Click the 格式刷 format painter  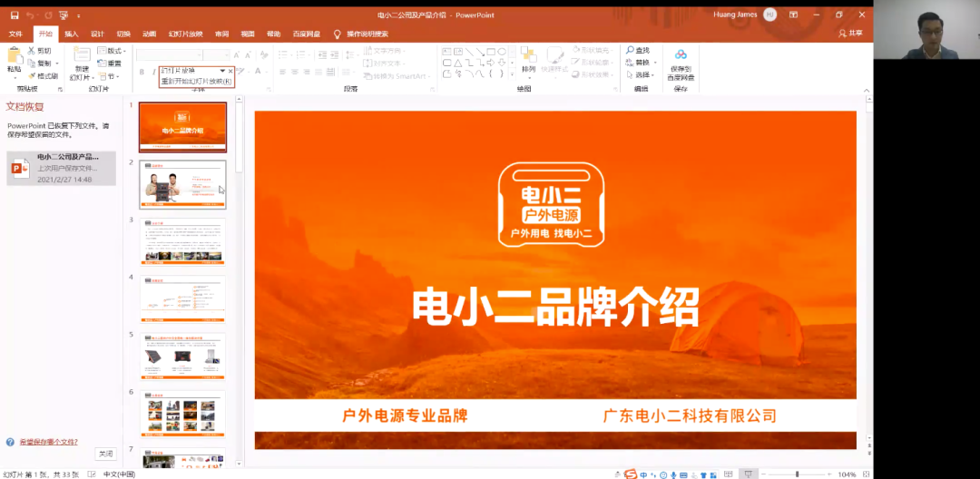[44, 76]
